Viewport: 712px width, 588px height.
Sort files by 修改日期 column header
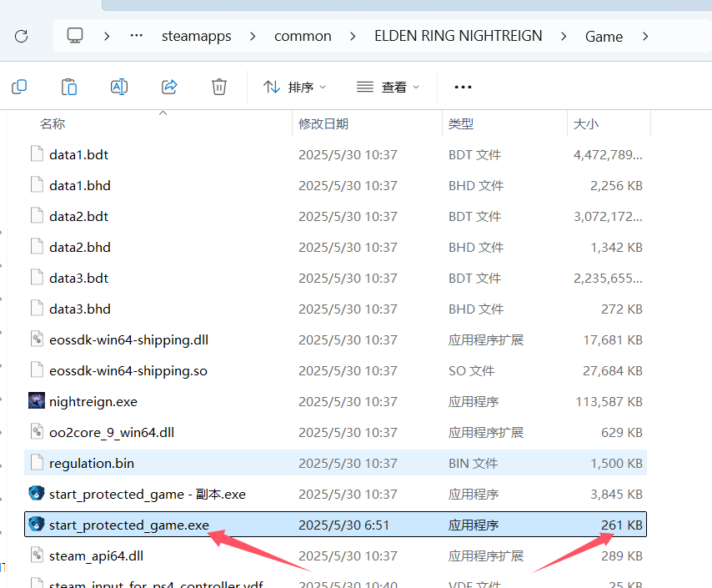tap(323, 123)
